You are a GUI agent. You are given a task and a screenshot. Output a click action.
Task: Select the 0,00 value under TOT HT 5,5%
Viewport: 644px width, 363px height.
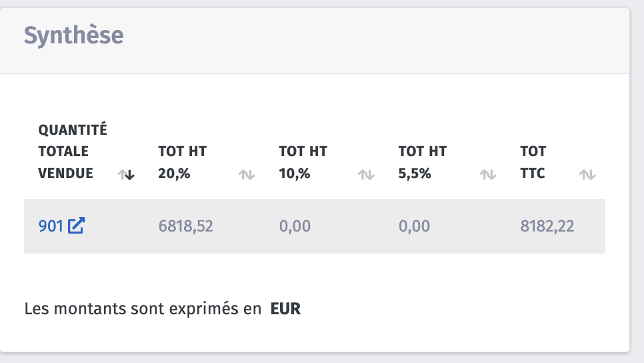tap(414, 226)
